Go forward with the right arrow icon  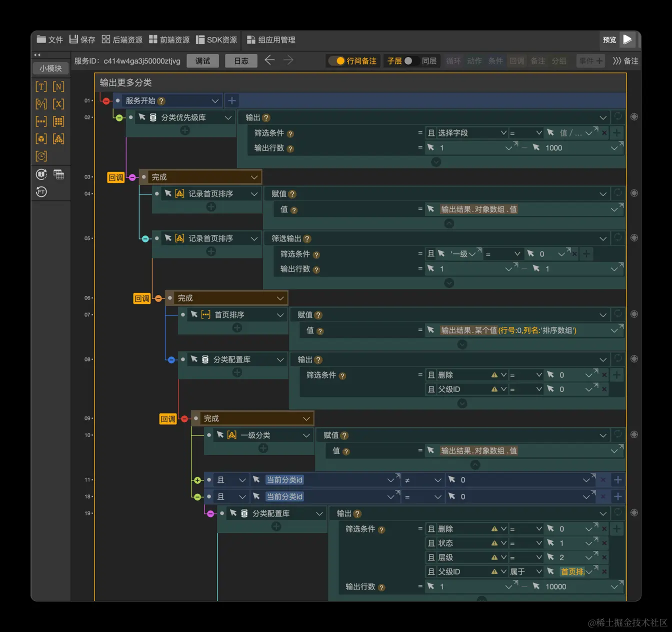click(x=288, y=60)
